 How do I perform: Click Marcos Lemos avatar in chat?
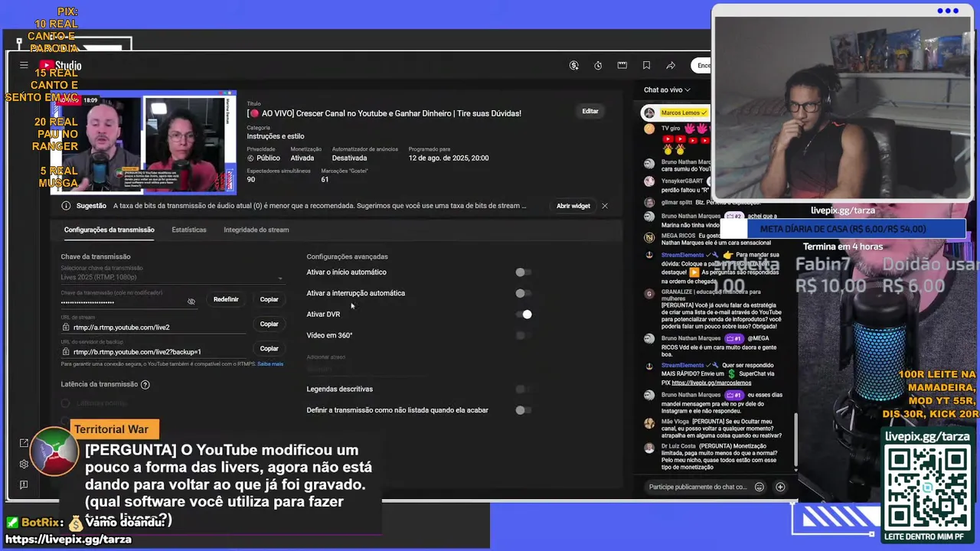point(649,113)
